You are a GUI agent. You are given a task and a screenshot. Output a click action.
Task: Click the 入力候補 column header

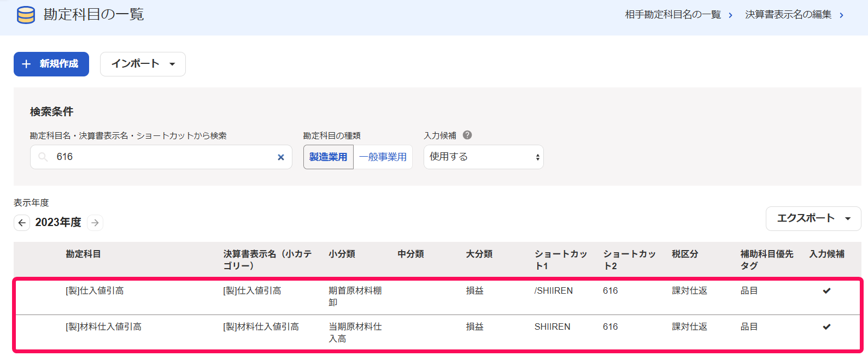(x=827, y=254)
